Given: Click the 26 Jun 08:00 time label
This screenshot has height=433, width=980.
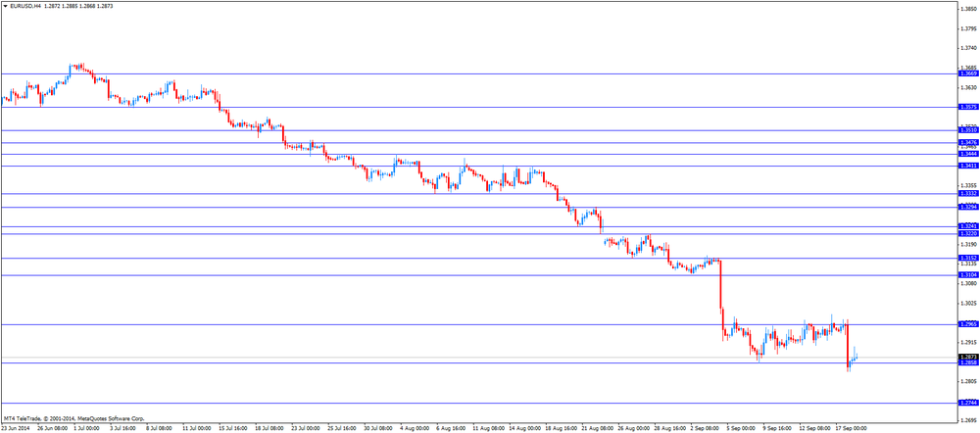Looking at the screenshot, I should tap(52, 429).
